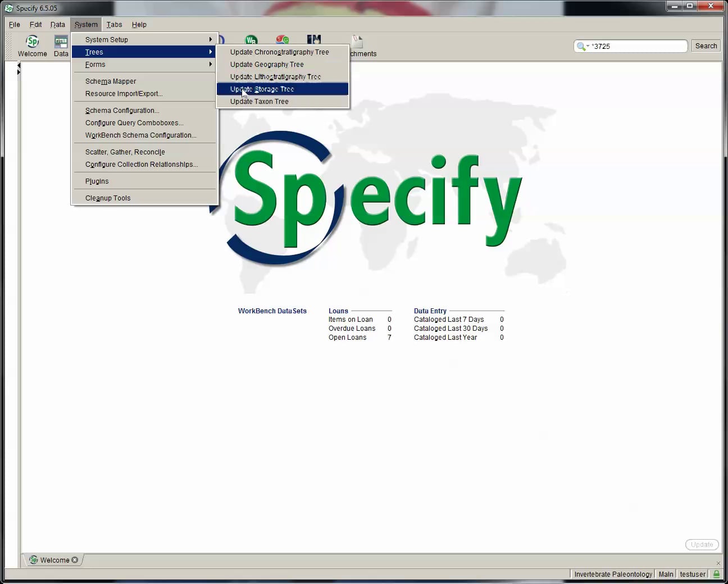Choose Update Chronostratigraphy Tree
The width and height of the screenshot is (728, 584).
[x=283, y=52]
